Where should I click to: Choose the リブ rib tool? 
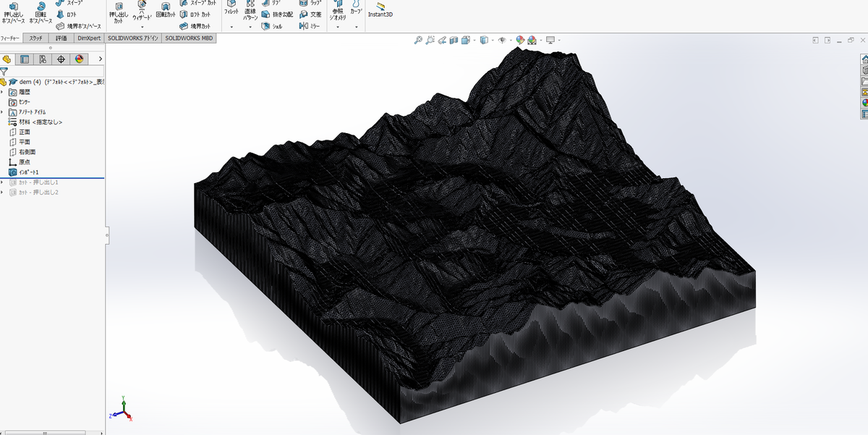[271, 3]
